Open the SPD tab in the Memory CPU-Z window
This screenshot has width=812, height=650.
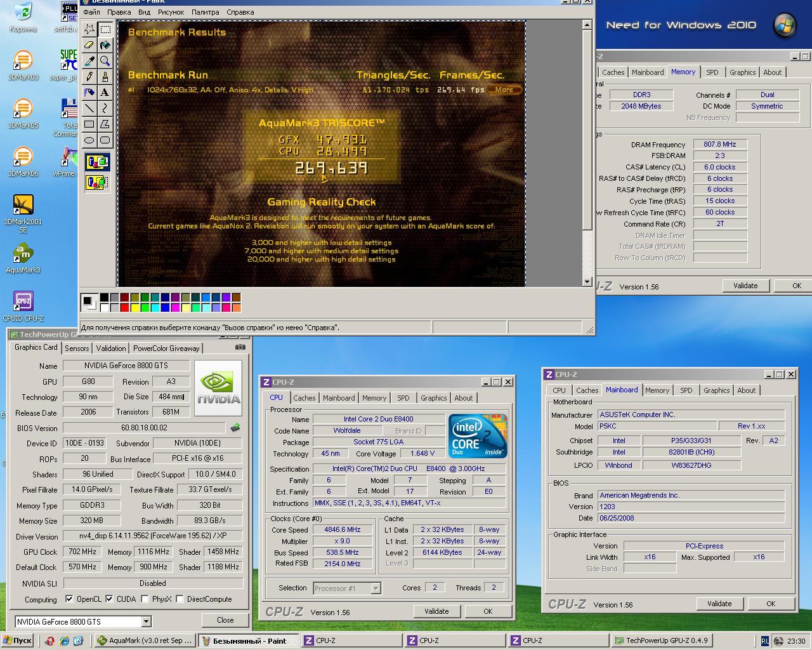(x=712, y=72)
